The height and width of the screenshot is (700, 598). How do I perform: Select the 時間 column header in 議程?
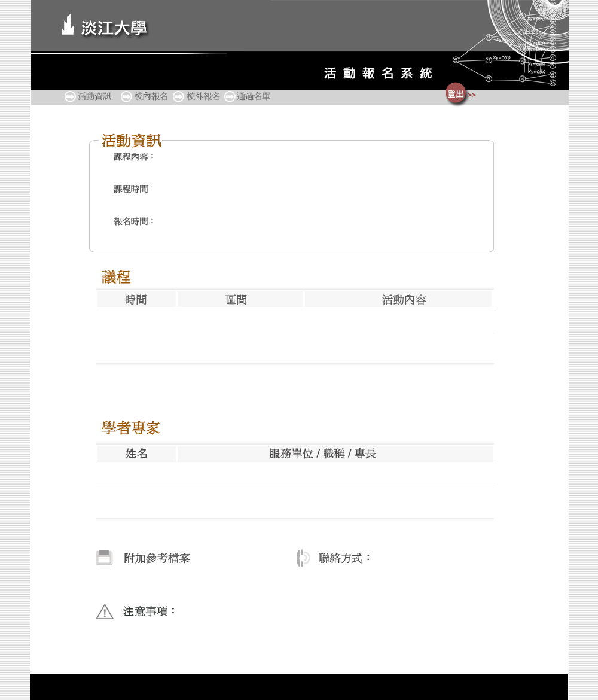pyautogui.click(x=136, y=300)
